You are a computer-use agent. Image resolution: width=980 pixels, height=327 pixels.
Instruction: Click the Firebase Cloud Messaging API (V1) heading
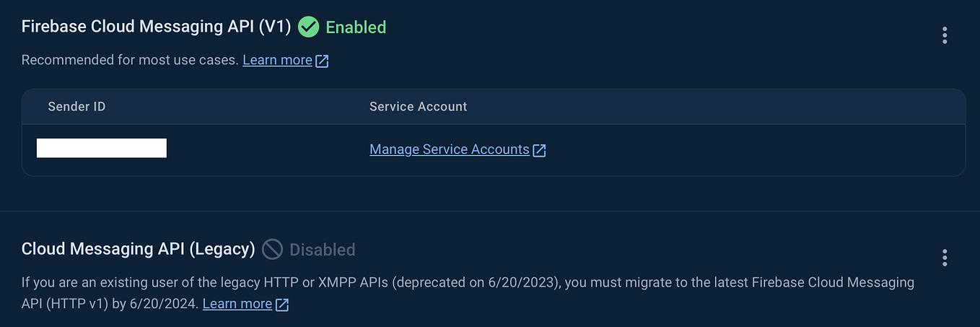click(156, 27)
